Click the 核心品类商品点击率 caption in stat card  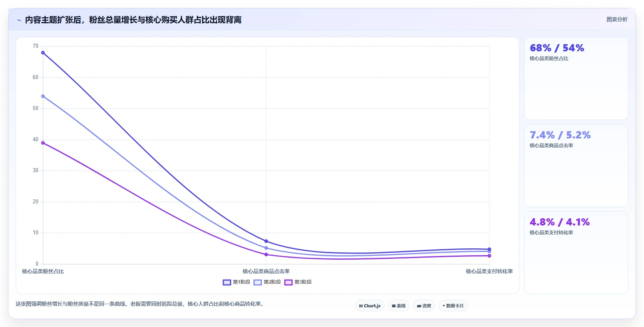point(551,146)
